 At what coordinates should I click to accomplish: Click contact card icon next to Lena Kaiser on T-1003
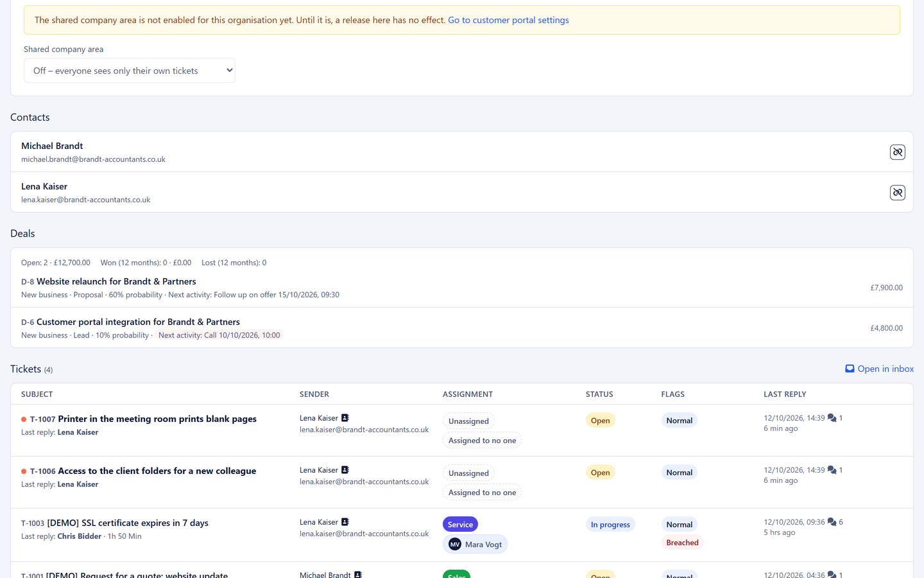(345, 521)
